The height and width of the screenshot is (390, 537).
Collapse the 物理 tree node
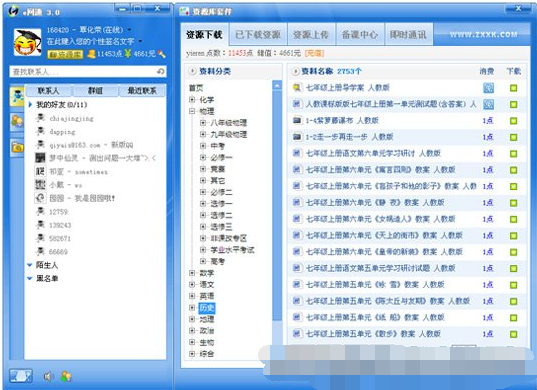pyautogui.click(x=192, y=111)
